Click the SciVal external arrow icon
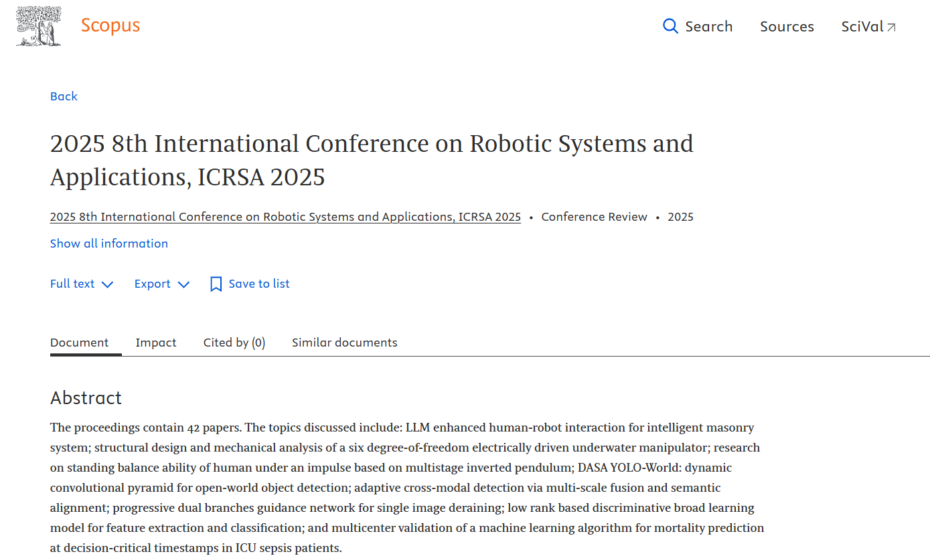 click(x=891, y=27)
